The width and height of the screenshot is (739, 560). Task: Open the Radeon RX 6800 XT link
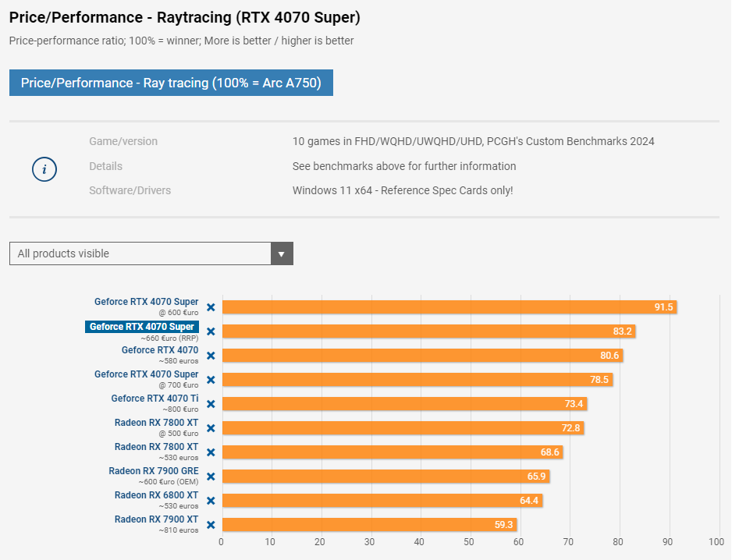[157, 495]
